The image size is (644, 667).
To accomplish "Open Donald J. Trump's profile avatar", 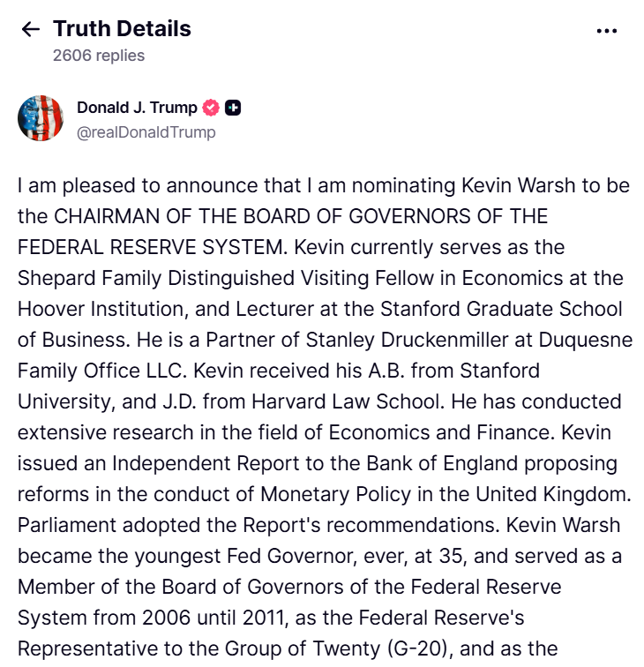I will click(41, 119).
